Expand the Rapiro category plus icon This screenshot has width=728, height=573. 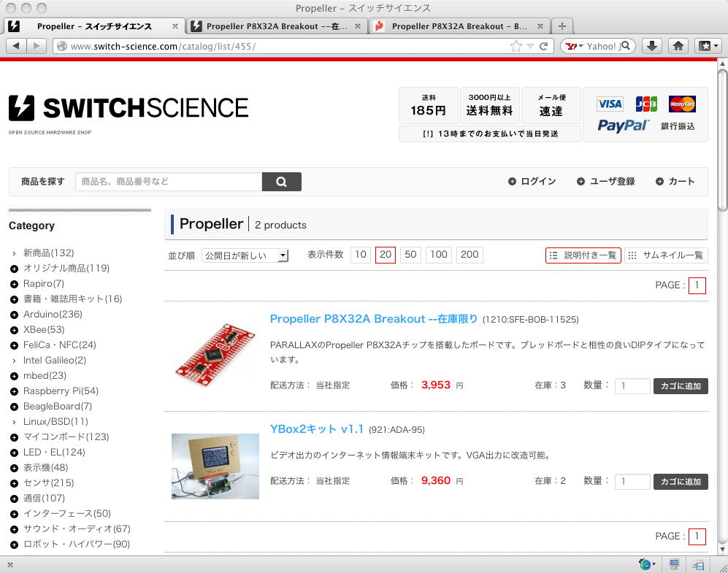14,284
